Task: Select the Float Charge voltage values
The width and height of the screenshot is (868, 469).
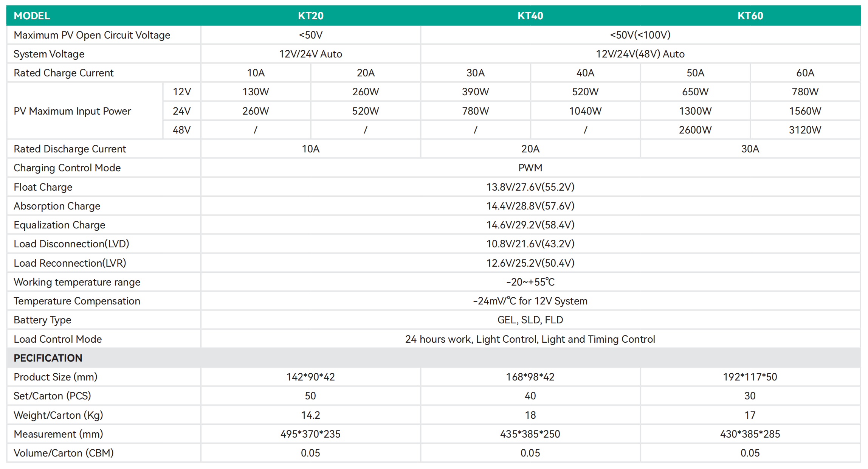Action: click(x=530, y=187)
